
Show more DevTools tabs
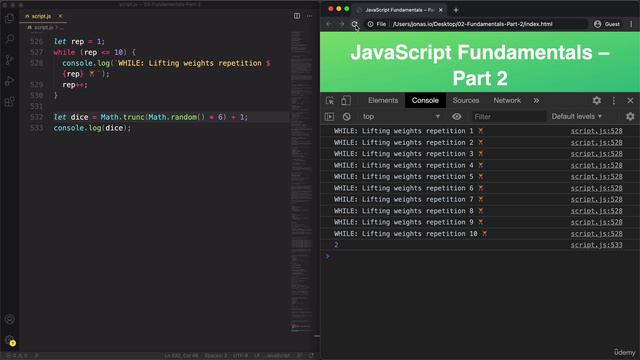(x=536, y=100)
